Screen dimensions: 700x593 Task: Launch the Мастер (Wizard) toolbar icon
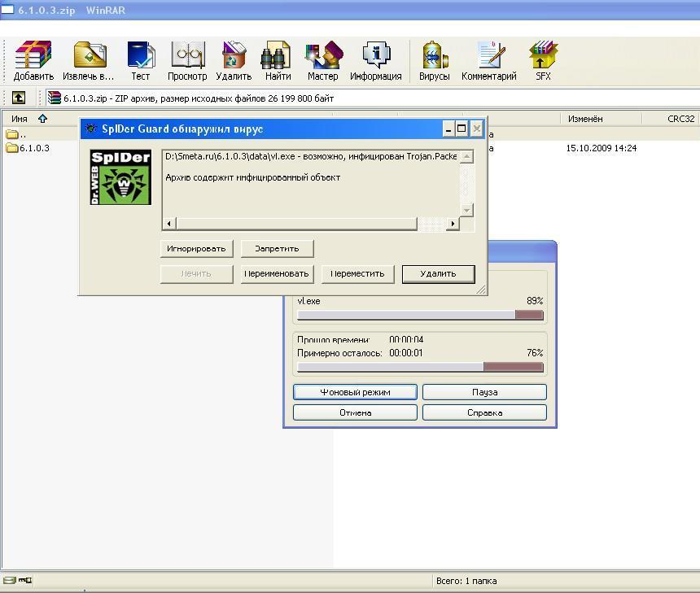pos(322,58)
